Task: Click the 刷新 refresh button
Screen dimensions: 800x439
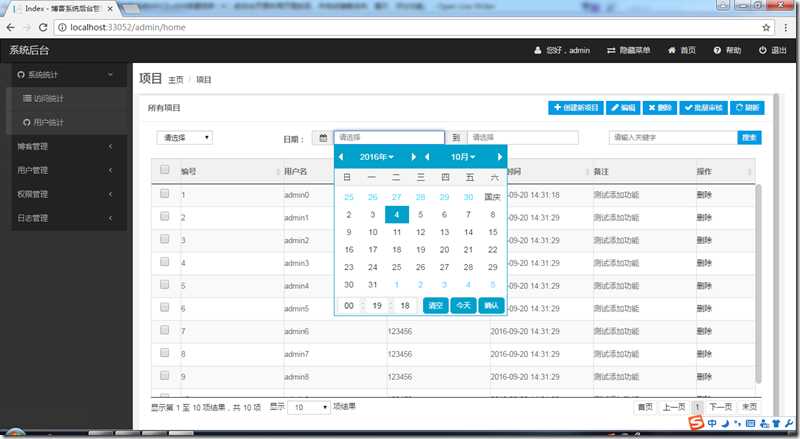Action: (747, 108)
